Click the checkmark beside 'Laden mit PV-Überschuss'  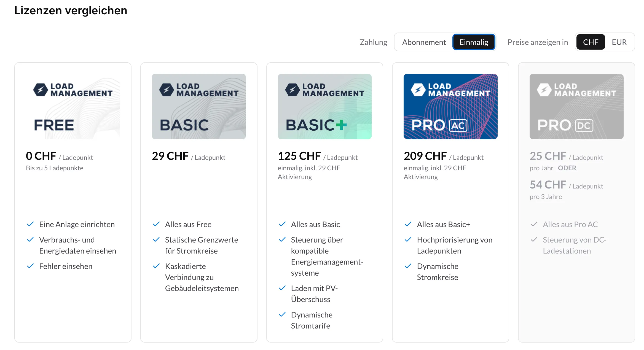point(282,288)
